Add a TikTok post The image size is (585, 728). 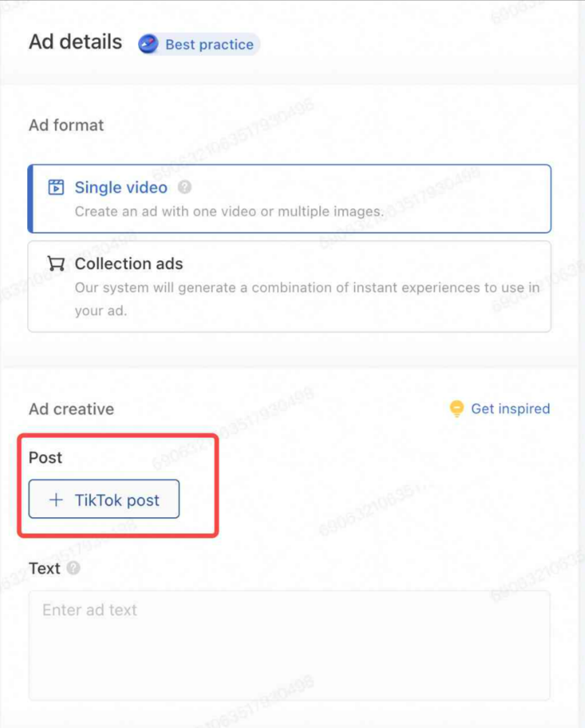pos(104,499)
